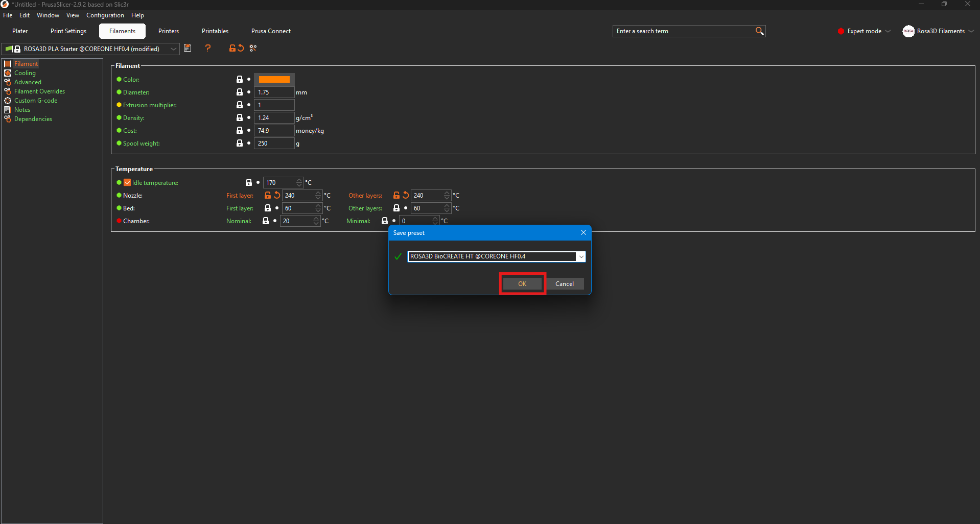Click unlocked padlock for Nozzle other layers
Image resolution: width=980 pixels, height=524 pixels.
tap(396, 195)
